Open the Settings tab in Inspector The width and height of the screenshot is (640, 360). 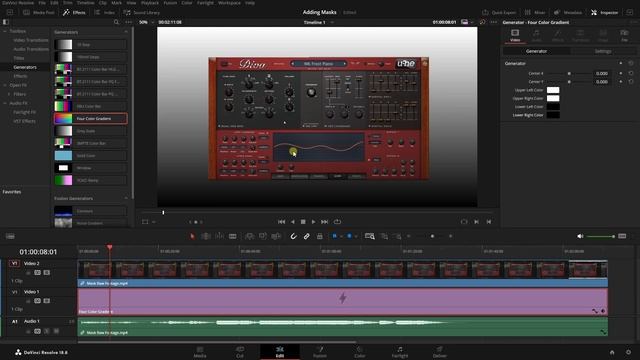603,51
